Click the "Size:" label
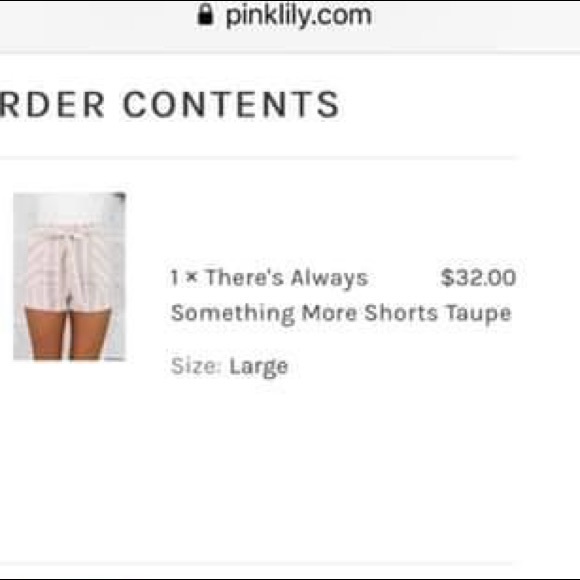This screenshot has height=580, width=580. 196,366
